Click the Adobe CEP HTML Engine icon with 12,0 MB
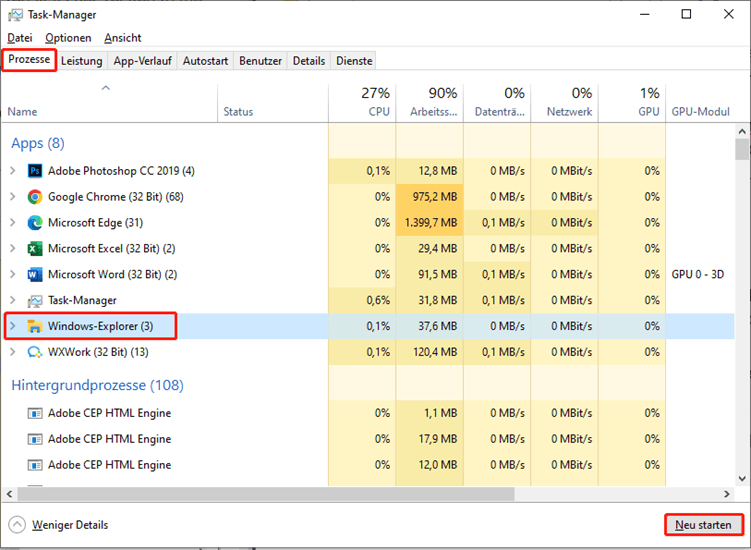The height and width of the screenshot is (550, 751). tap(35, 465)
